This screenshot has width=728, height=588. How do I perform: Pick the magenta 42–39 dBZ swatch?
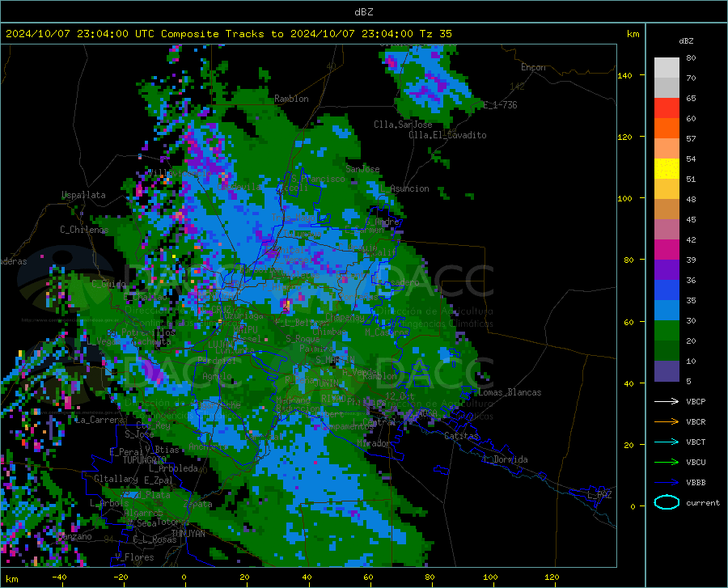tap(667, 250)
